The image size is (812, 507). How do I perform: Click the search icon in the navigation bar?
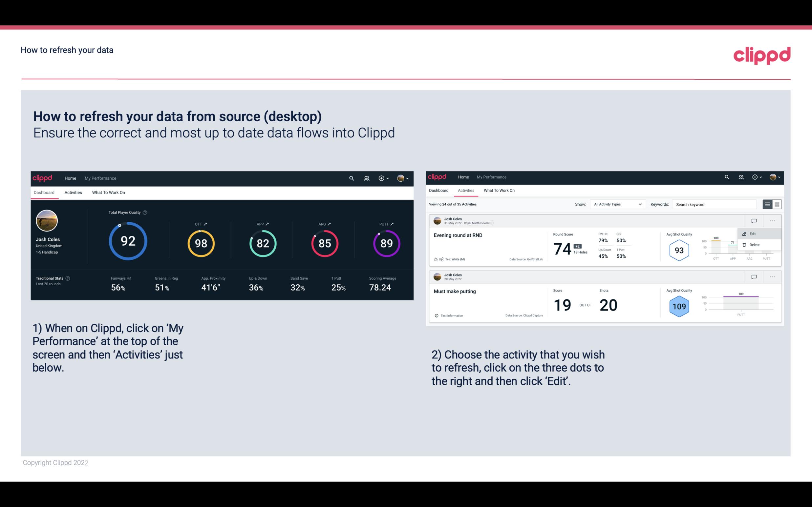pos(351,177)
